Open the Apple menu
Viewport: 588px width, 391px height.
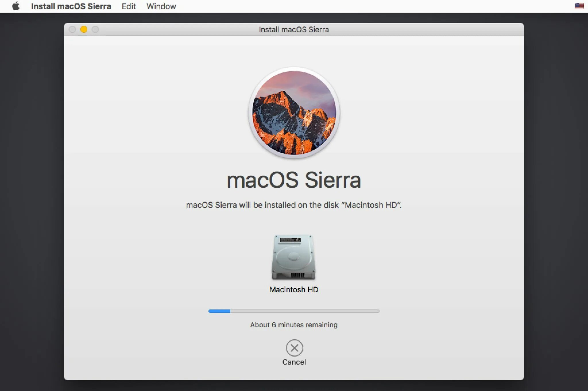point(16,6)
